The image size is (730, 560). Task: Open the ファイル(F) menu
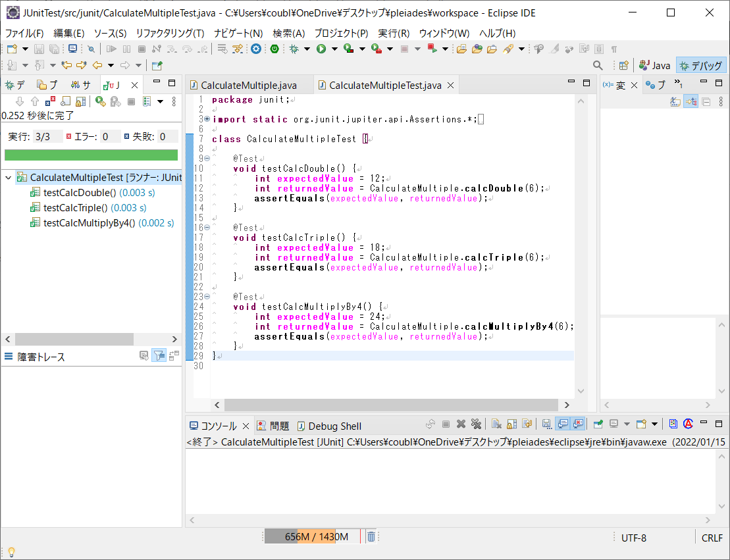[x=24, y=33]
